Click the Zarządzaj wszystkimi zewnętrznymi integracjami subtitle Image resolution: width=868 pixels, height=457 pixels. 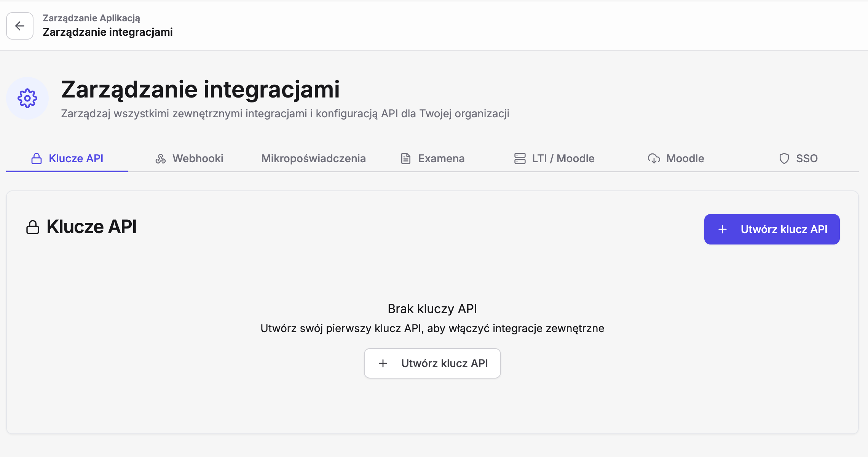(x=285, y=114)
